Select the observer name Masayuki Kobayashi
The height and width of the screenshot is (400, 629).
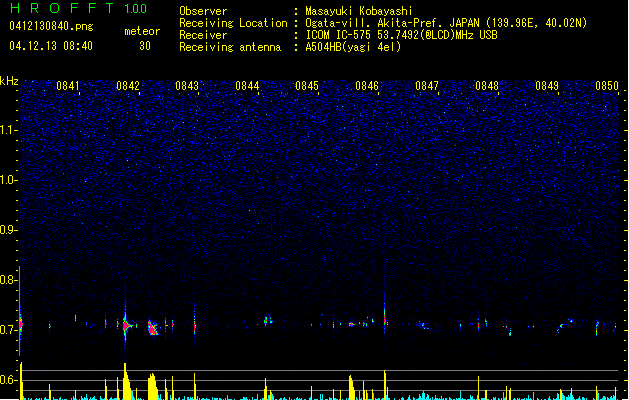[359, 11]
